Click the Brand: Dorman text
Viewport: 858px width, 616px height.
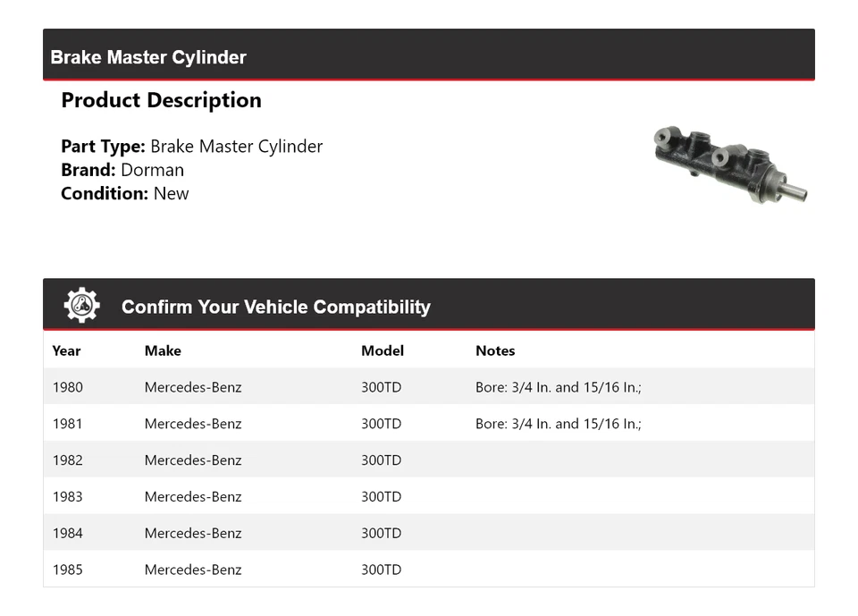[x=122, y=170]
